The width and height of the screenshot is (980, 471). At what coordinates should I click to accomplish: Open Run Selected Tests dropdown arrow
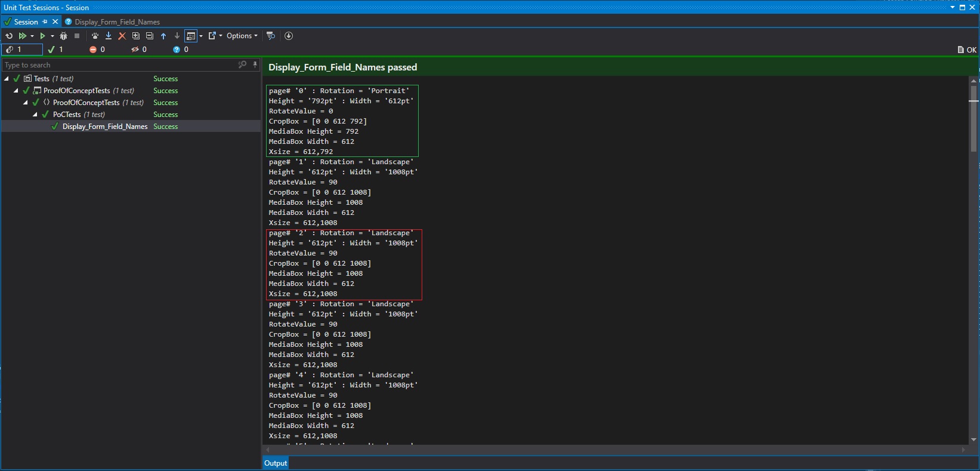click(x=52, y=36)
